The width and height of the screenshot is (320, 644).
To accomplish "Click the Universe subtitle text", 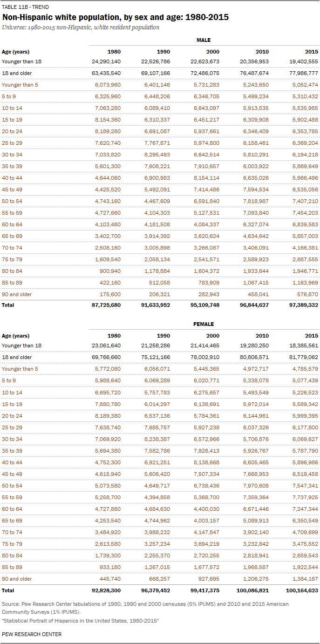I will (x=80, y=27).
